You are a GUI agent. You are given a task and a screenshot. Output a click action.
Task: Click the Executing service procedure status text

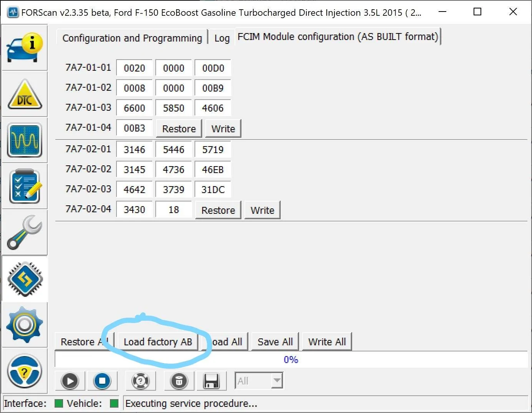pyautogui.click(x=191, y=403)
